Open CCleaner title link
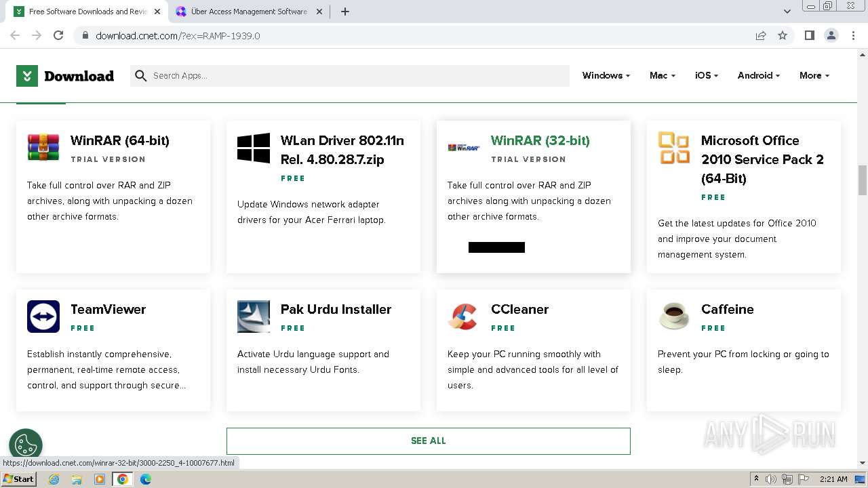 point(520,309)
